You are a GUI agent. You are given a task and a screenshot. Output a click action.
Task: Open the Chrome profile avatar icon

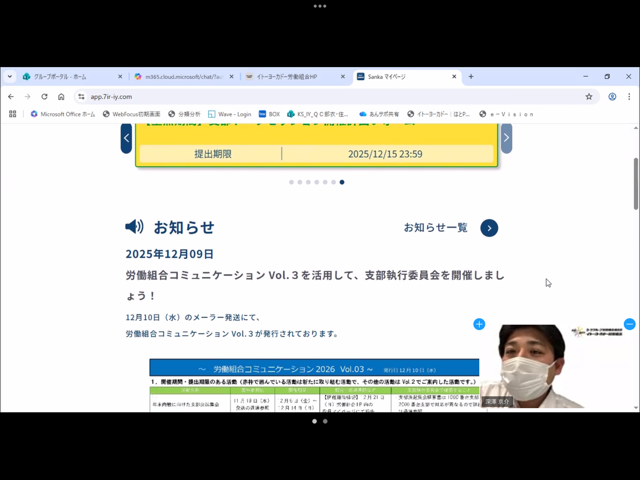(612, 97)
